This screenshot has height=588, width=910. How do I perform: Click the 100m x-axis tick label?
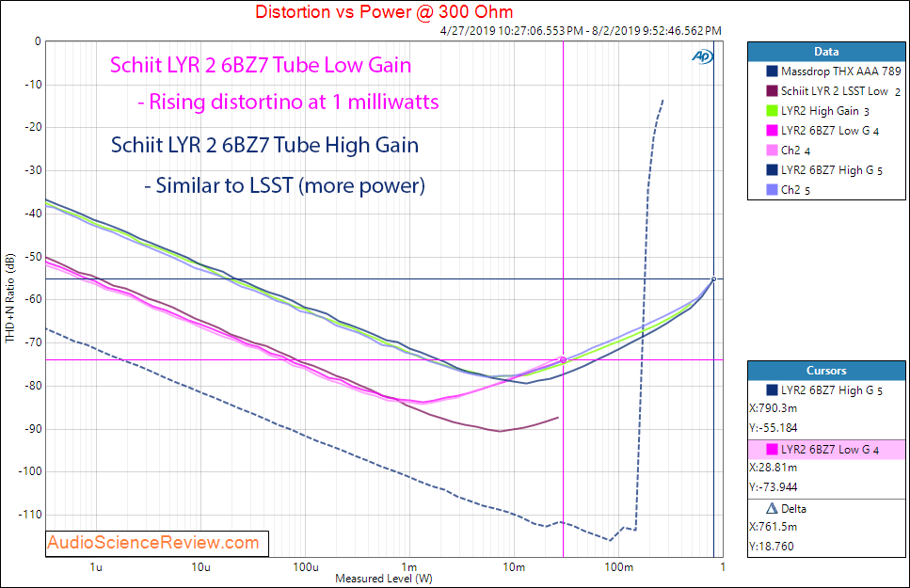[x=618, y=567]
